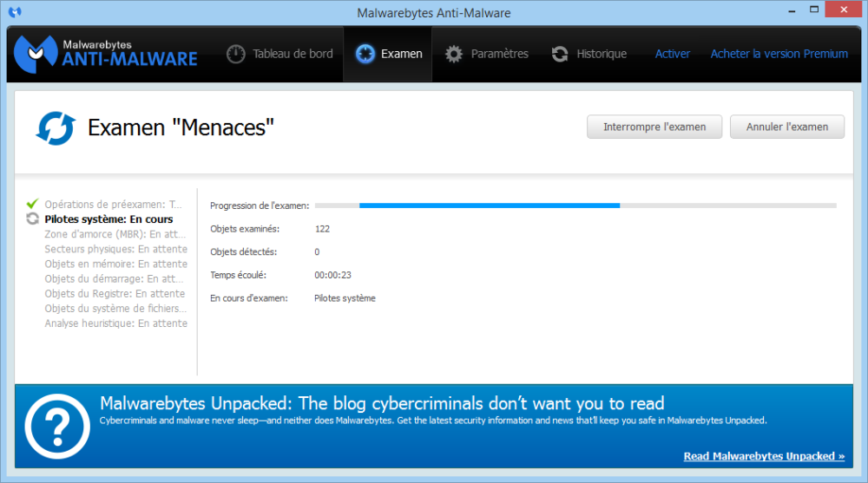Click Acheter la version Premium
868x483 pixels.
[779, 54]
